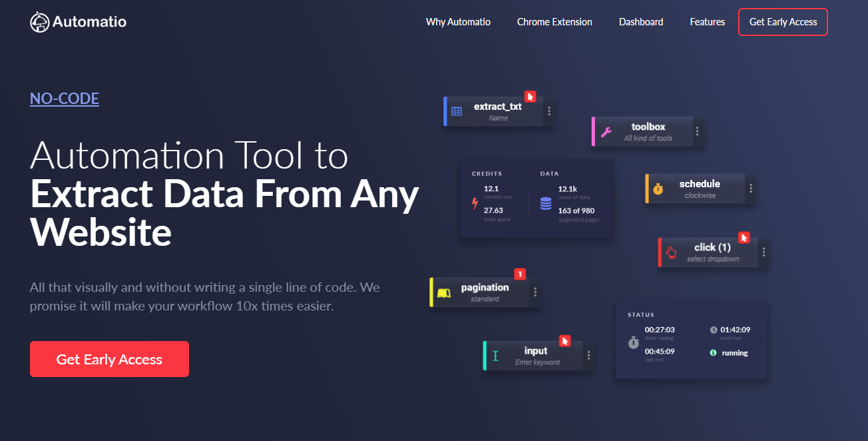Click the 163 of 980 paginated pages value

tap(576, 211)
